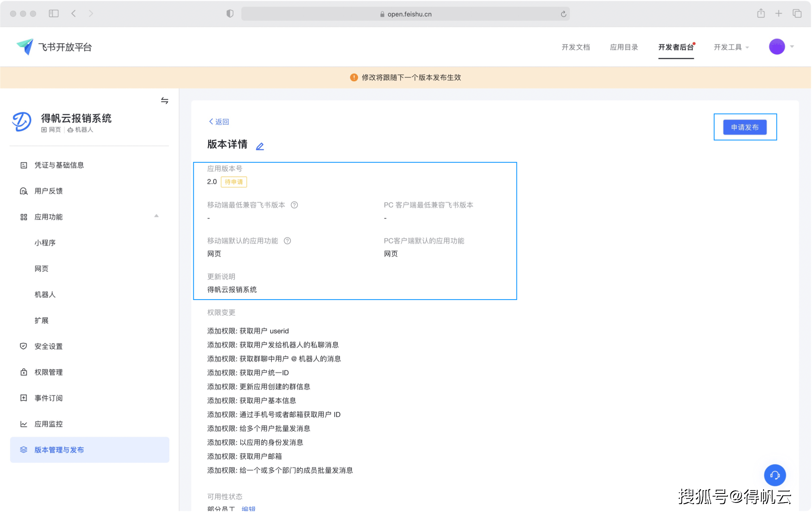Screen dimensions: 812x514
Task: Click permission line 获取用户基本信息
Action: click(x=251, y=401)
